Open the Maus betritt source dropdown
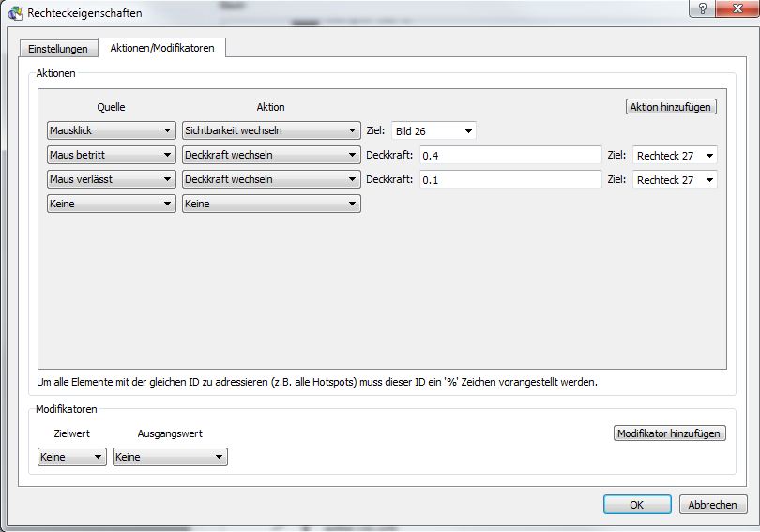The height and width of the screenshot is (532, 760). (112, 155)
